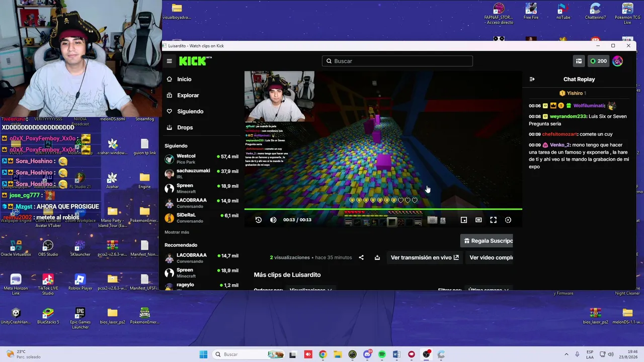Open Spotify from the taskbar
Viewport: 644px width, 362px height.
click(382, 354)
